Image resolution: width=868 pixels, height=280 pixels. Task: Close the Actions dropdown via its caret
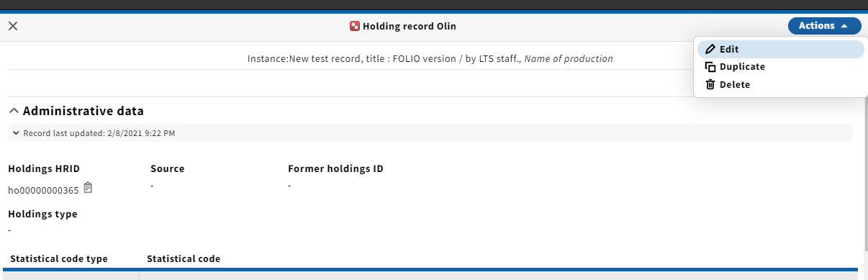[x=844, y=26]
